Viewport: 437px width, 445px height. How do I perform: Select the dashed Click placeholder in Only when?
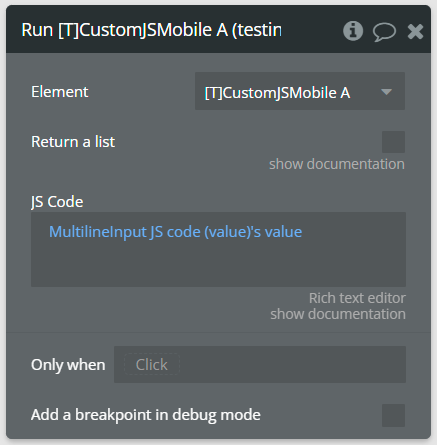point(152,364)
